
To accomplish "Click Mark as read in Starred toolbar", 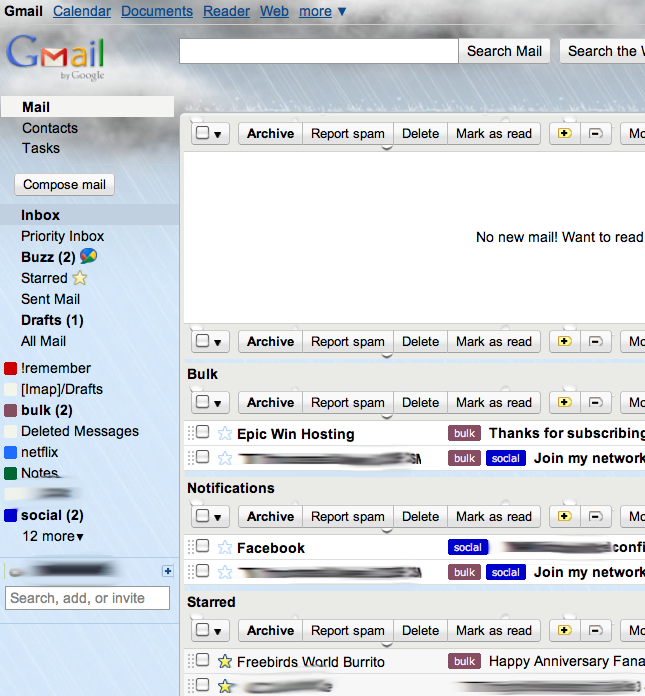I will click(x=494, y=630).
